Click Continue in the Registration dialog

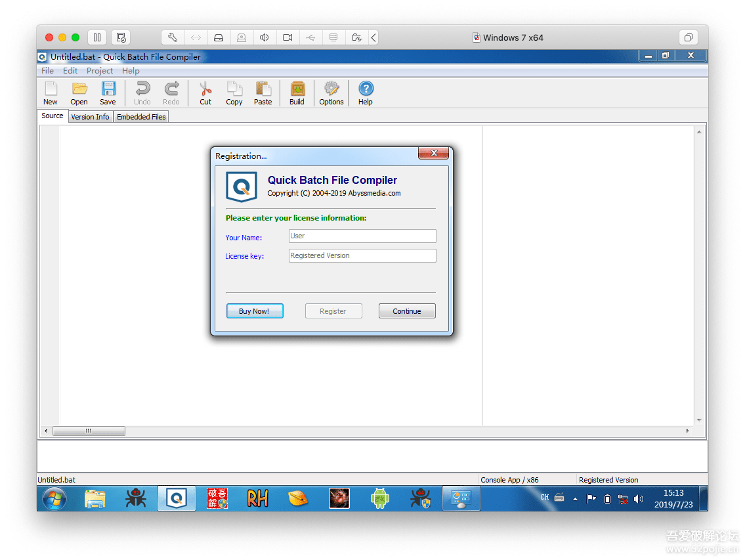407,311
